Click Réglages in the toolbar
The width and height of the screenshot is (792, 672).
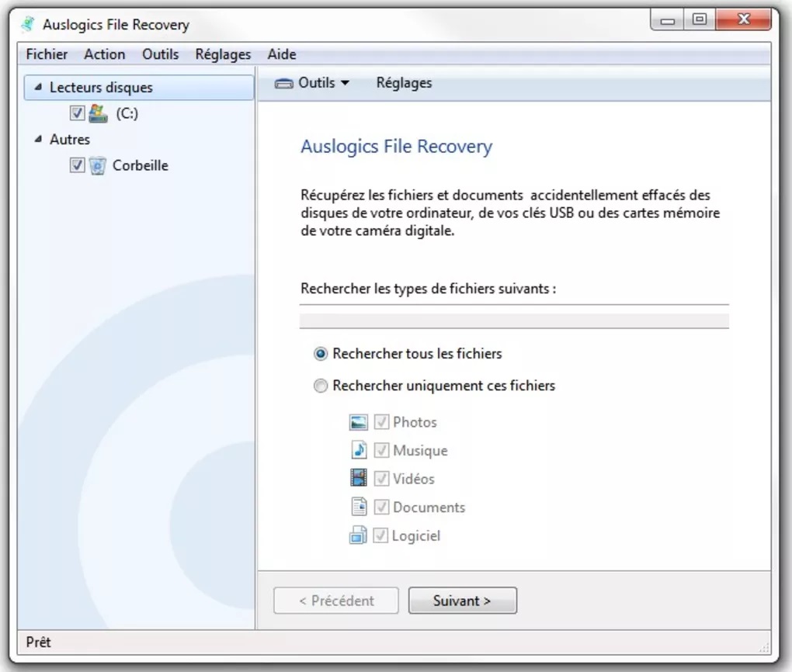tap(404, 83)
